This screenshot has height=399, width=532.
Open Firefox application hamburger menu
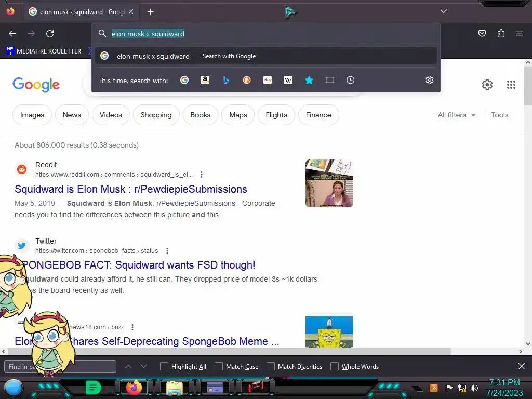[520, 33]
